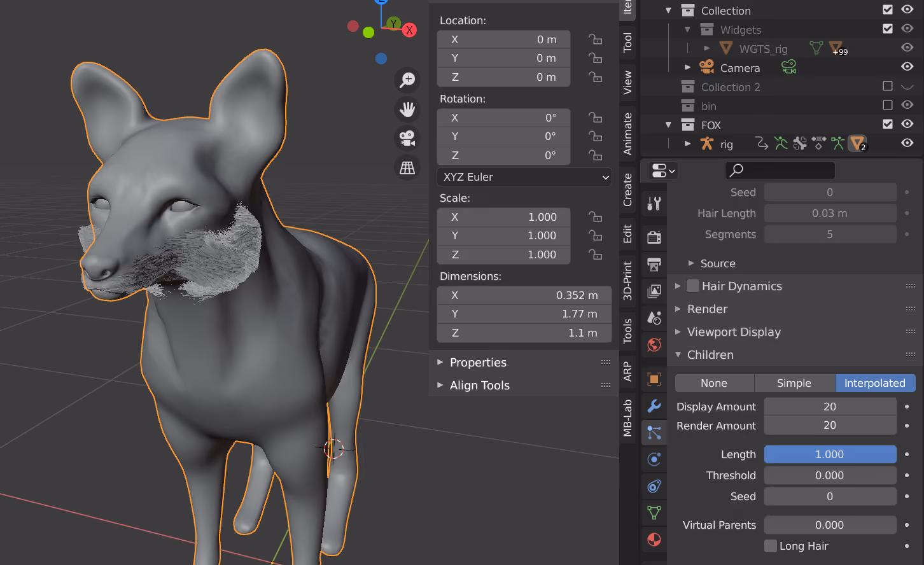Hide the Camera object in viewport
This screenshot has width=924, height=565.
click(907, 67)
